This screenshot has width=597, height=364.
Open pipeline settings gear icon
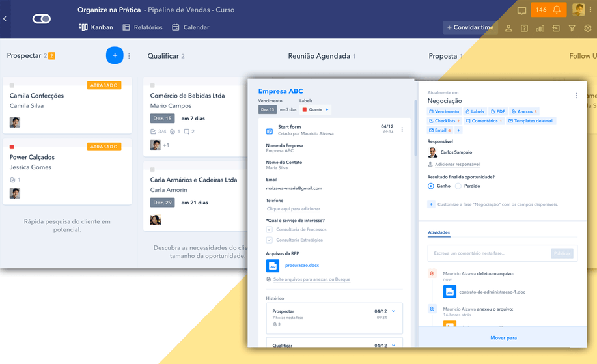pos(588,28)
